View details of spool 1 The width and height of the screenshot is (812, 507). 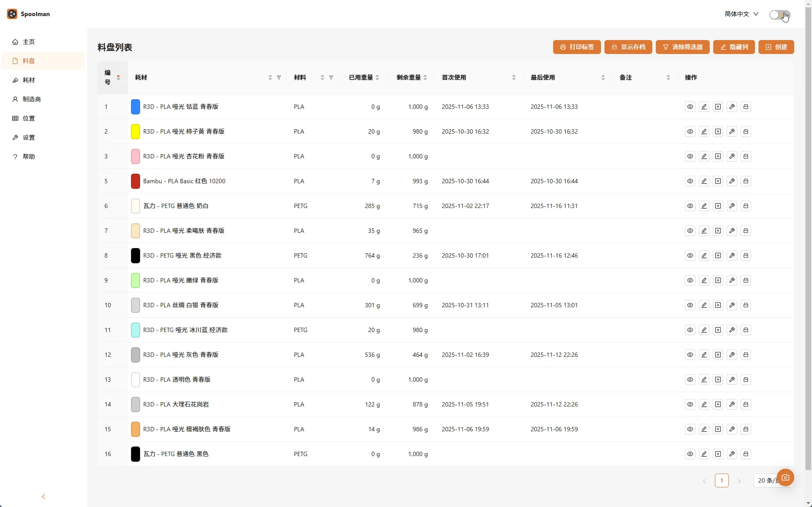click(x=690, y=107)
